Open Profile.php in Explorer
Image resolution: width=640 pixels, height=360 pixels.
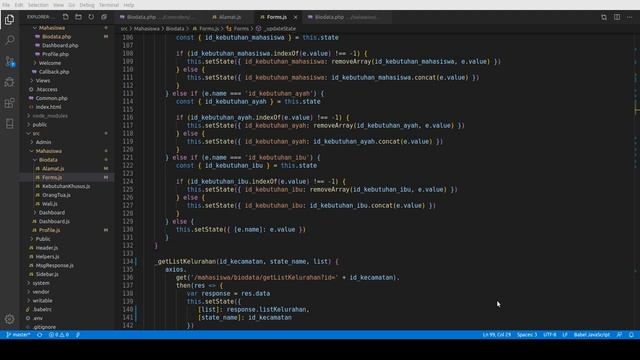click(55, 54)
